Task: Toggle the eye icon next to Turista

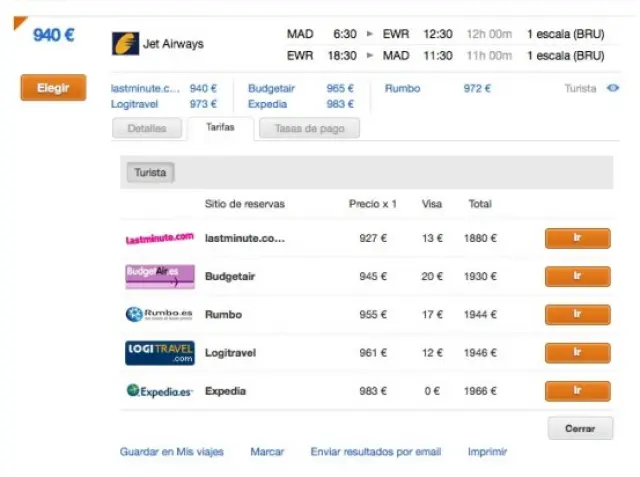Action: [x=613, y=88]
